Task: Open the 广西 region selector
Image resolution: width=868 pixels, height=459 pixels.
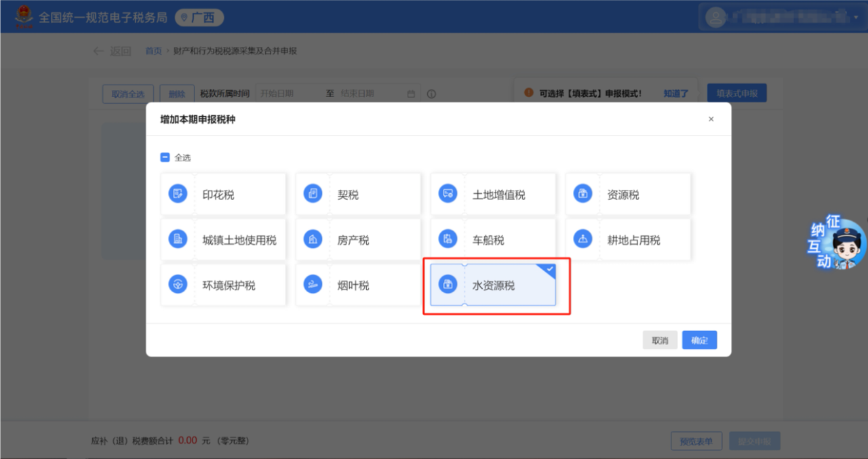Action: click(199, 18)
